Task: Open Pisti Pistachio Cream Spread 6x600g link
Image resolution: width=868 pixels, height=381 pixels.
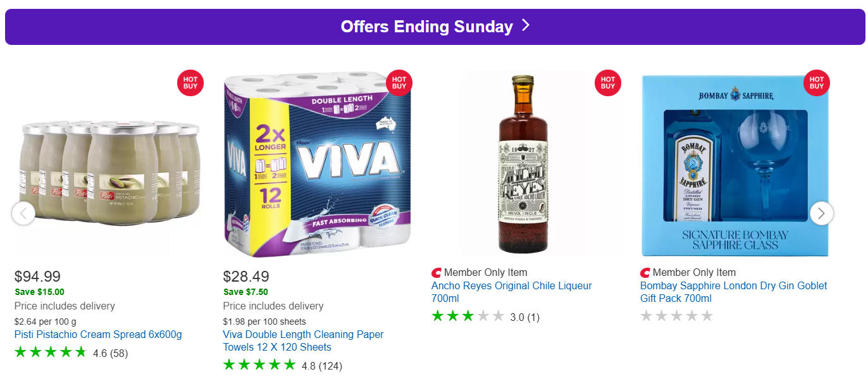Action: (x=98, y=334)
